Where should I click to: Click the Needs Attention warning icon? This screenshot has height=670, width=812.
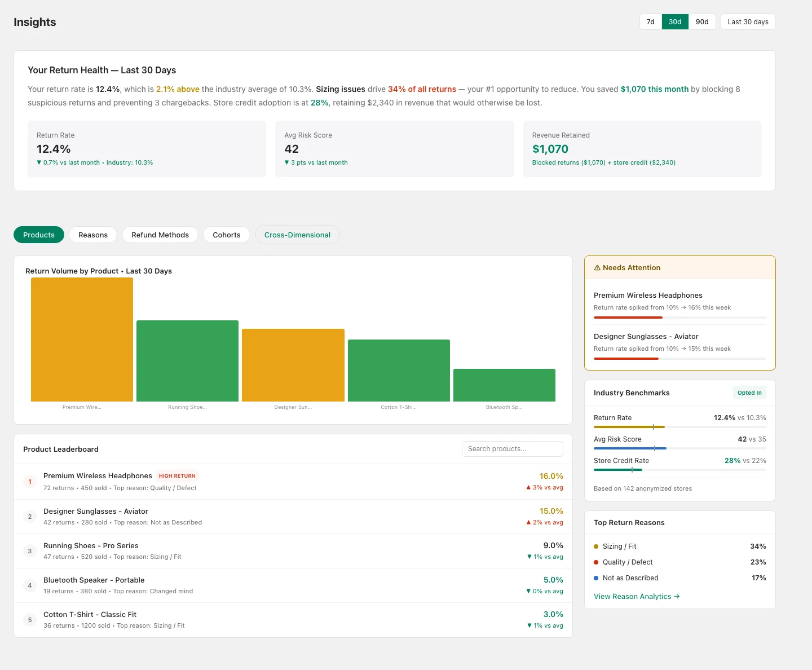coord(597,268)
